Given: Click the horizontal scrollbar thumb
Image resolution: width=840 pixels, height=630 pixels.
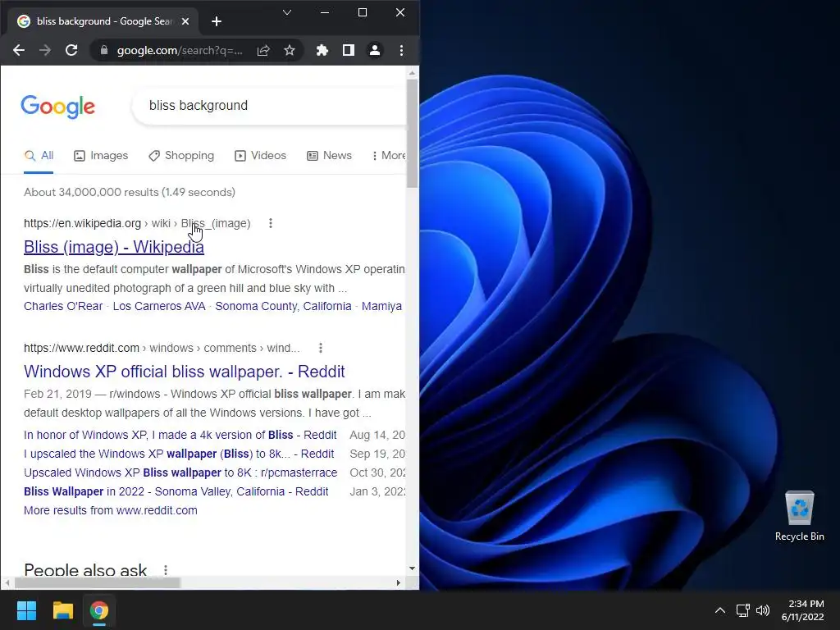Looking at the screenshot, I should coord(98,582).
